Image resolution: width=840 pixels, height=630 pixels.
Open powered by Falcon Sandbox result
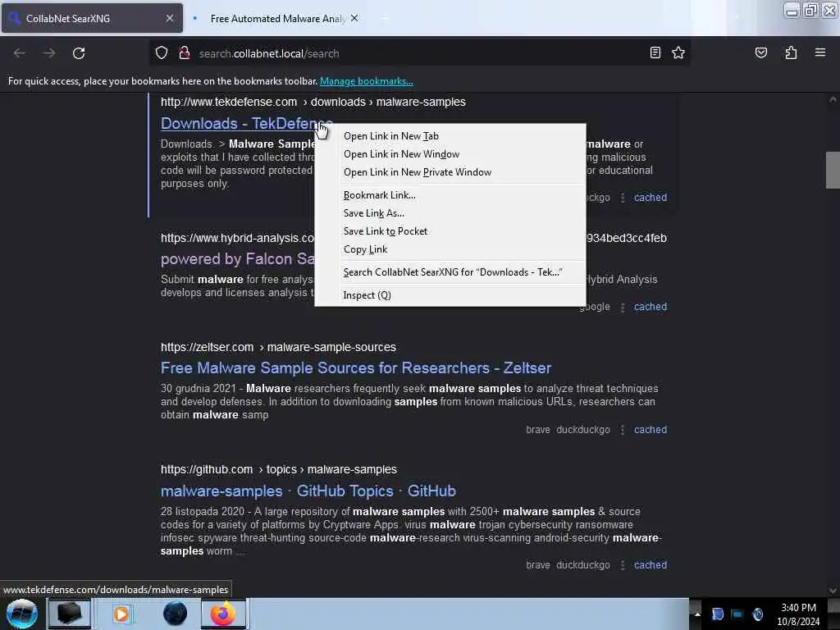[x=237, y=259]
